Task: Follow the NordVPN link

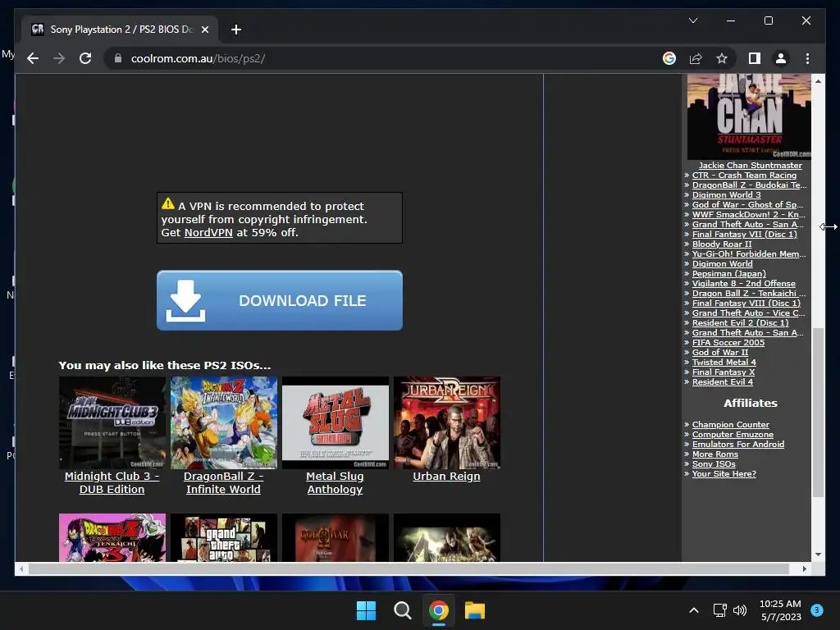Action: (208, 232)
